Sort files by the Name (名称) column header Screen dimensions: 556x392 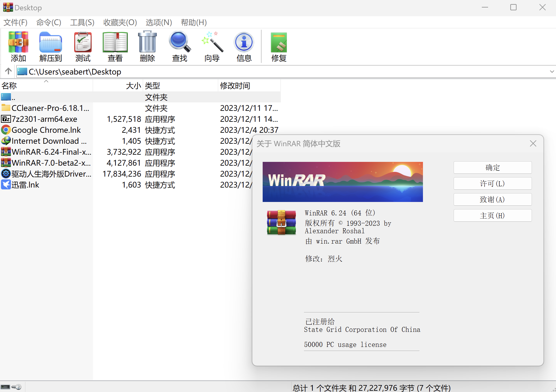coord(9,85)
